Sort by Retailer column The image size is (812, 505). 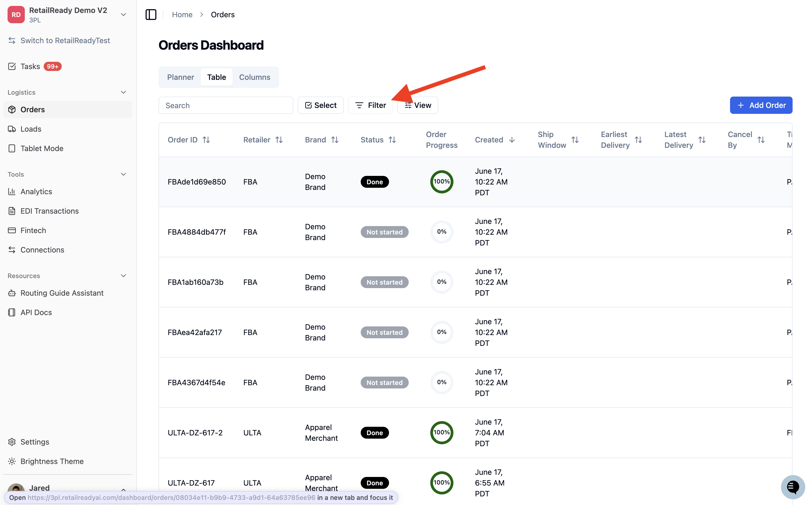click(x=279, y=140)
